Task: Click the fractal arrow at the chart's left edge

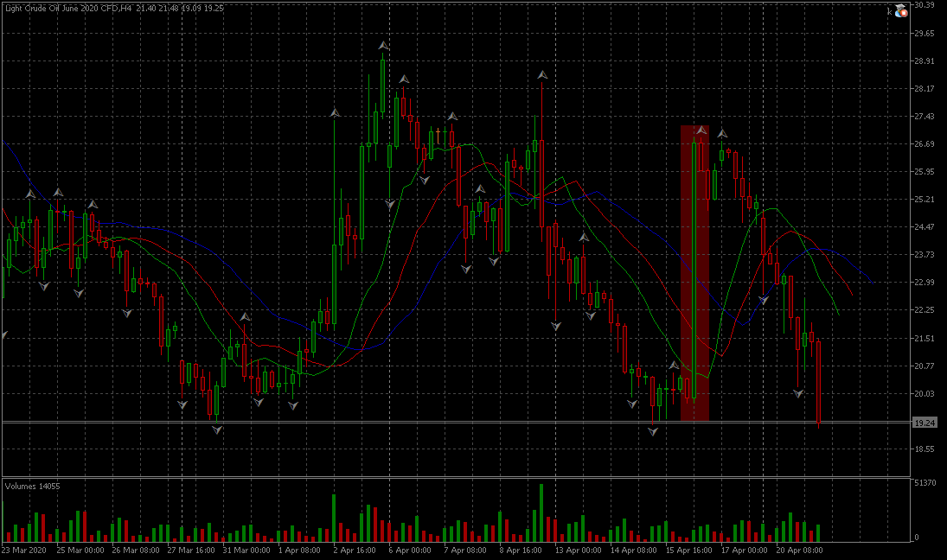Action: pos(3,335)
